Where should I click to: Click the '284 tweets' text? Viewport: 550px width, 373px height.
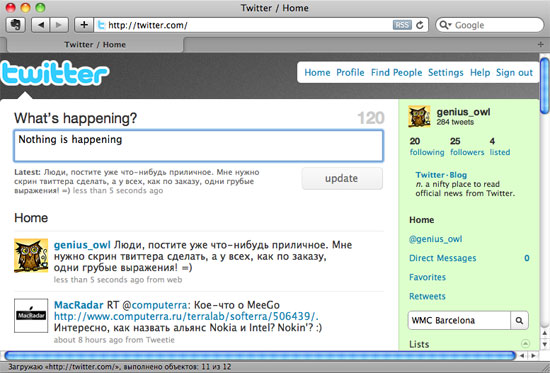point(455,122)
